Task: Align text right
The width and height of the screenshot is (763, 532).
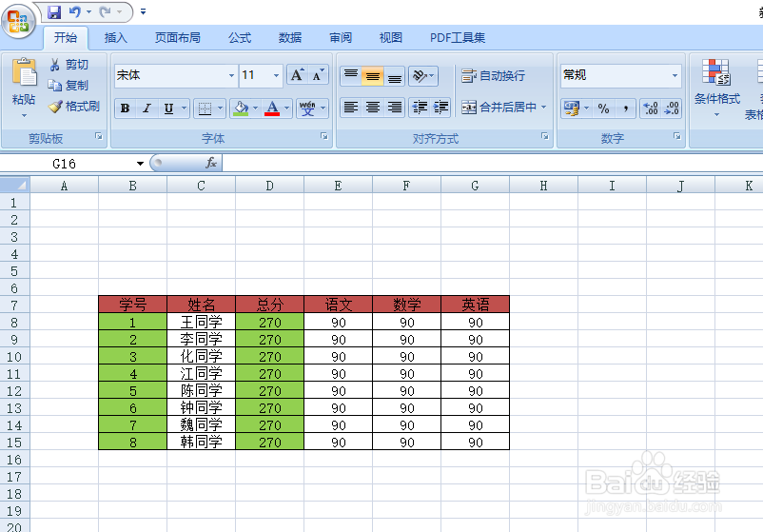Action: [x=394, y=108]
